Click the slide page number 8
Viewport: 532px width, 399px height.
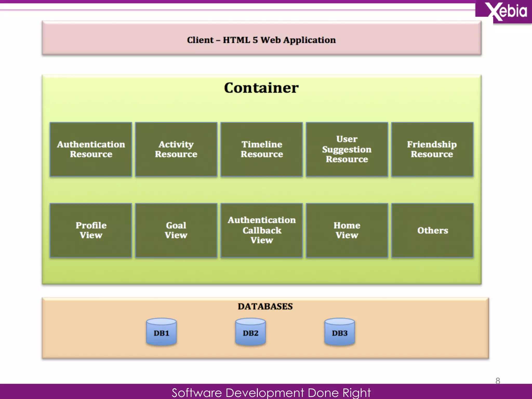pyautogui.click(x=498, y=381)
